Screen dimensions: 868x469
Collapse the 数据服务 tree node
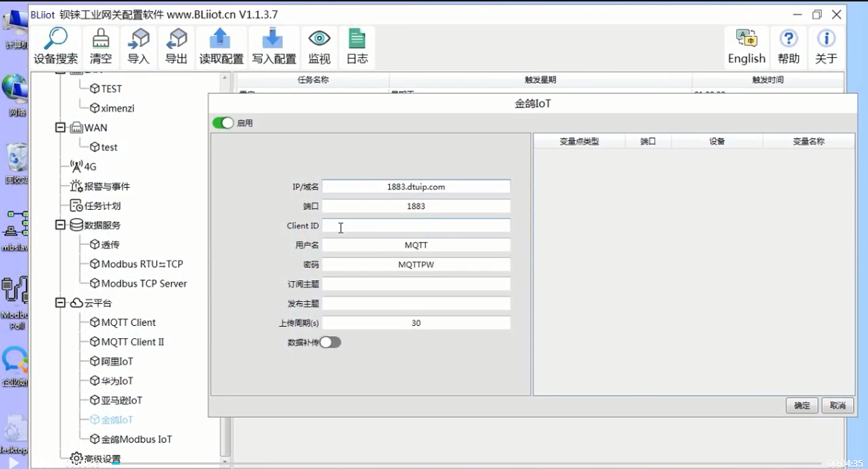tap(60, 225)
